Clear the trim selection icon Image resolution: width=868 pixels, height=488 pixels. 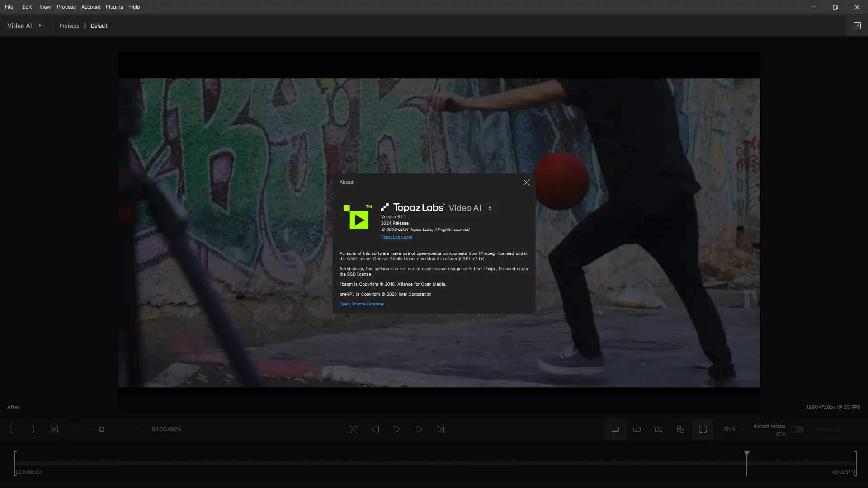coord(54,429)
